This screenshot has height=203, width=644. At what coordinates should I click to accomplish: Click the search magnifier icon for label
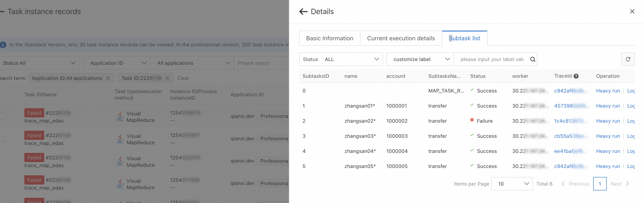coord(532,59)
